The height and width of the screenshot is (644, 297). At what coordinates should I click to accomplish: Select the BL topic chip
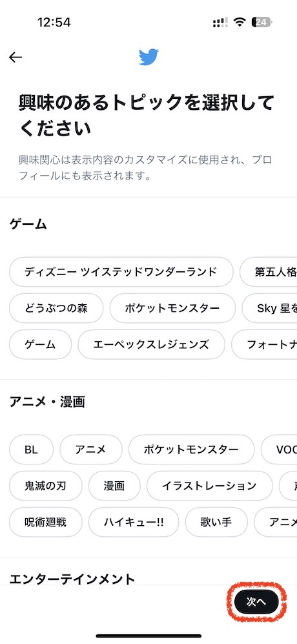click(31, 450)
